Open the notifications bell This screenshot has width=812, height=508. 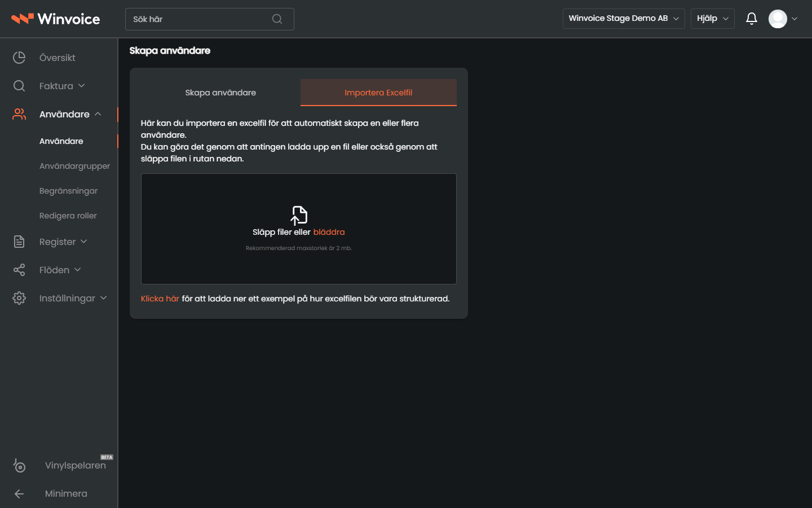point(751,19)
